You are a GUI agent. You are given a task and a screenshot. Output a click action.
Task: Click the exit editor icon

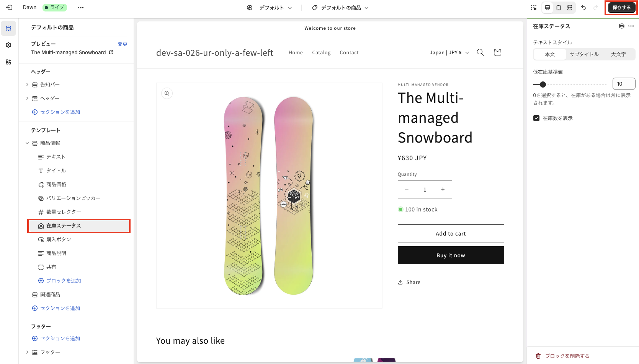(x=9, y=8)
